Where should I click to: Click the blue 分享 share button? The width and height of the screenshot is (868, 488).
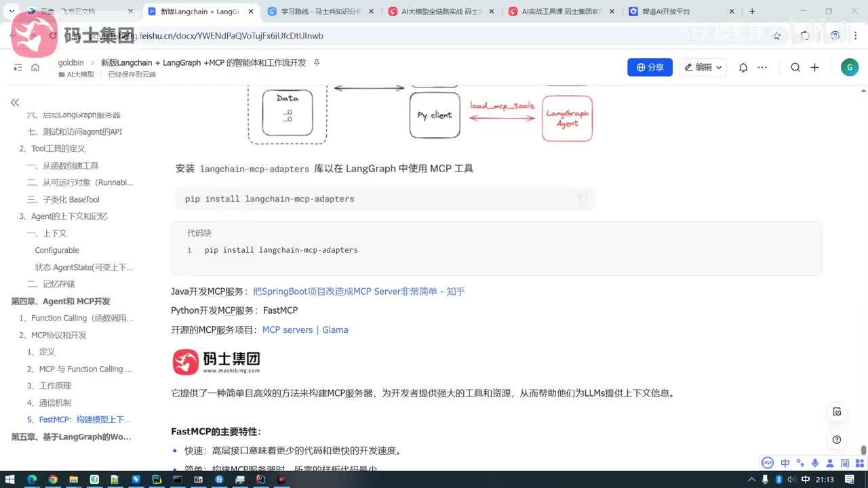click(x=650, y=67)
